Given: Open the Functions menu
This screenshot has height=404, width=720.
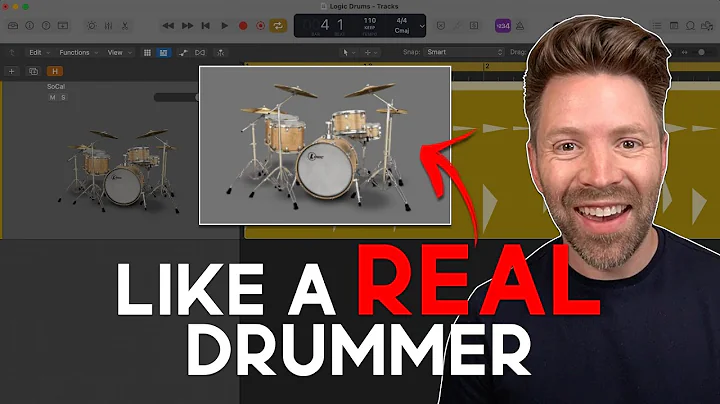Looking at the screenshot, I should pos(78,53).
